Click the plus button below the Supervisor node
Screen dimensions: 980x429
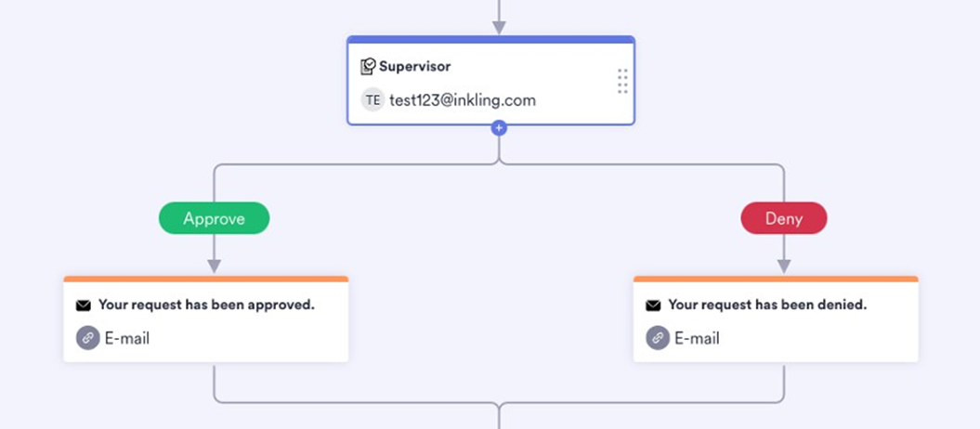(x=499, y=128)
